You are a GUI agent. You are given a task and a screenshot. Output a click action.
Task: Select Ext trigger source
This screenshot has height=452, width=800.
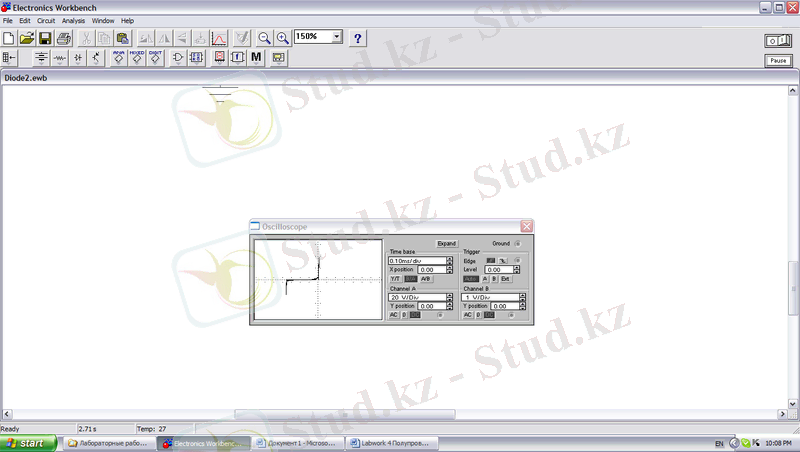tap(506, 279)
